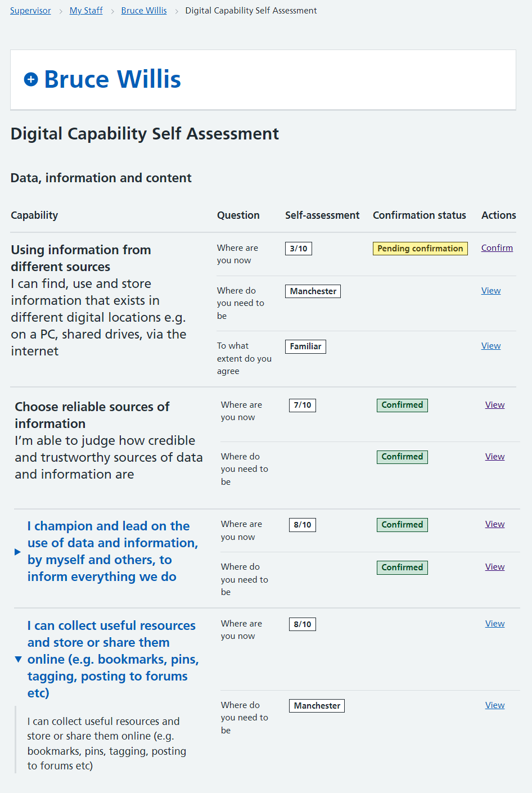View the Manchester answer for collecting resources
The image size is (532, 793).
click(495, 705)
